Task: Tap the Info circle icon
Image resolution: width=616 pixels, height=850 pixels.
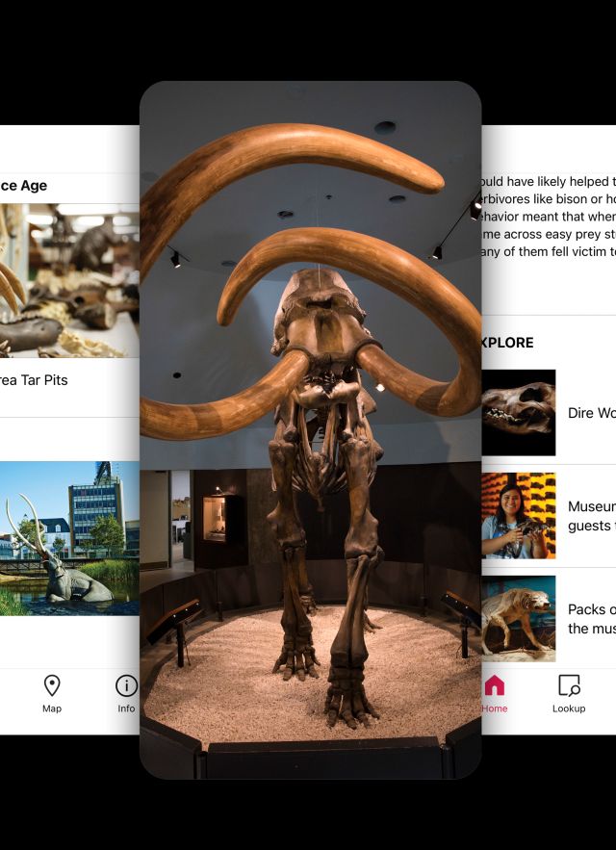Action: (x=127, y=685)
